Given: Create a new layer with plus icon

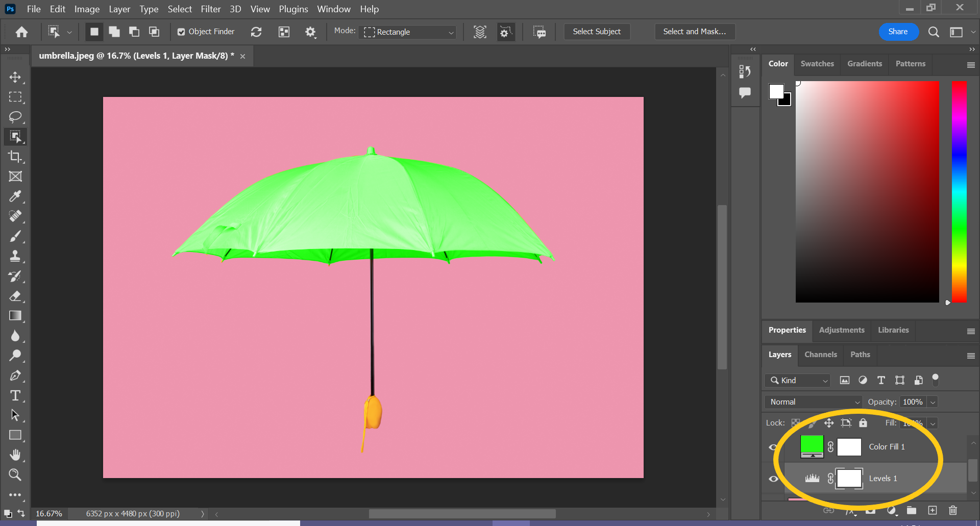Looking at the screenshot, I should coord(933,510).
